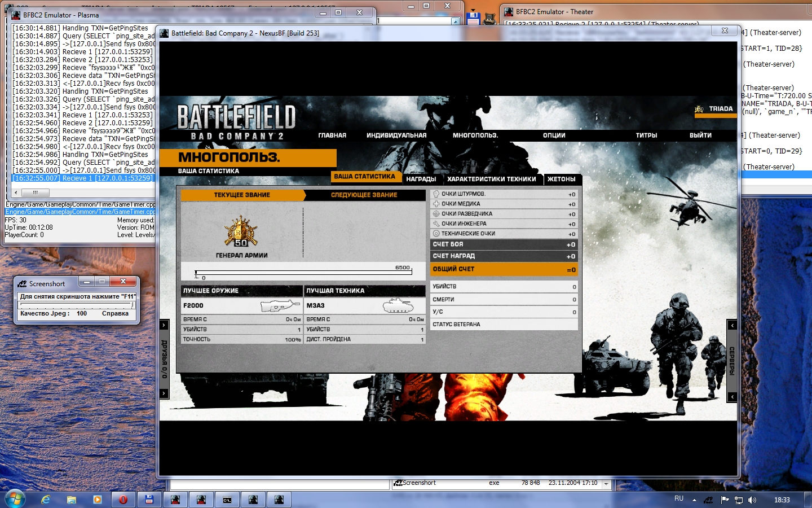Open the Windows Start orb
The width and height of the screenshot is (812, 508).
(14, 500)
